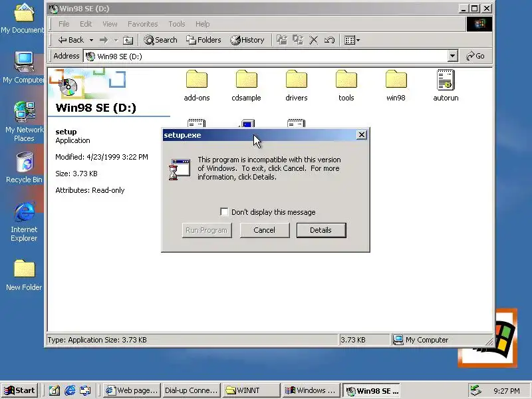Switch to WINNT taskbar button
The height and width of the screenshot is (399, 532).
click(251, 390)
